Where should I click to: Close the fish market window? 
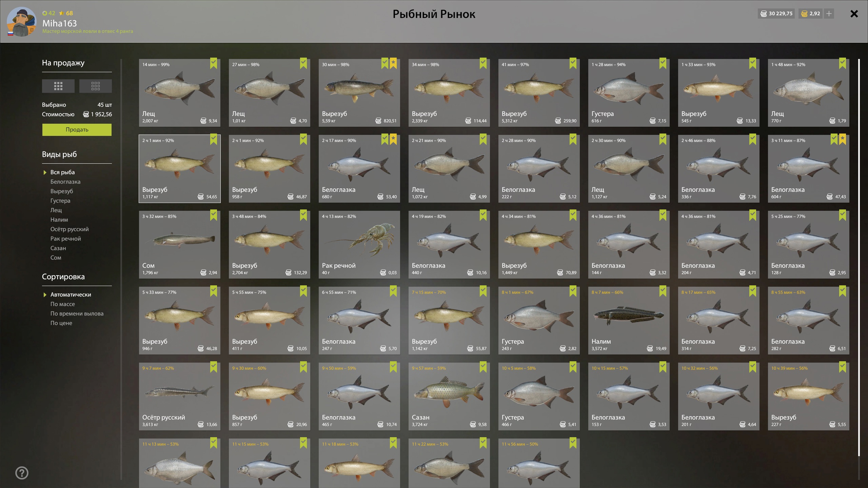[x=854, y=14]
